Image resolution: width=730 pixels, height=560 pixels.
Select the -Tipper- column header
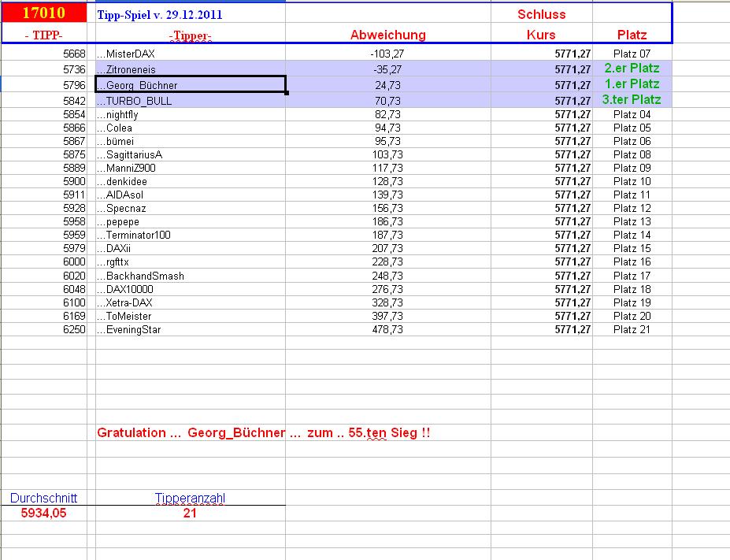coord(189,35)
